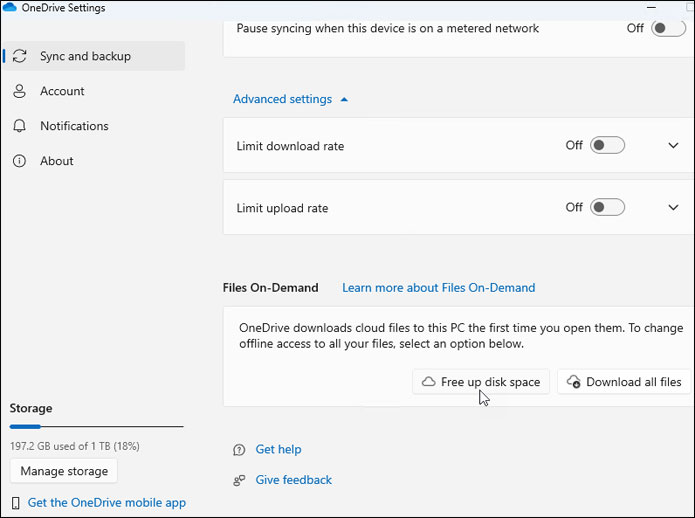
Task: Enable the Limit download rate toggle
Action: coord(607,145)
